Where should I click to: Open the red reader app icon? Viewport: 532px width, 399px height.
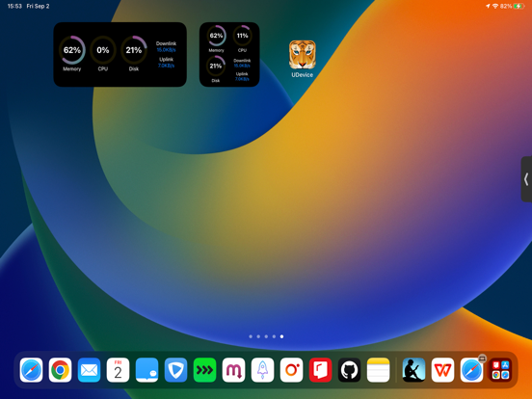click(320, 370)
